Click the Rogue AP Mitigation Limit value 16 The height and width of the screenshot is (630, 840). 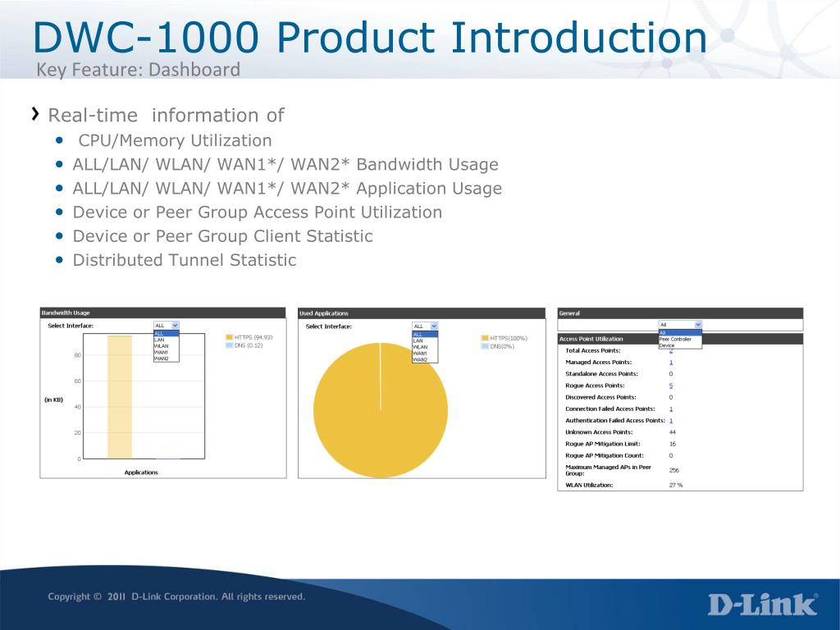tap(673, 444)
